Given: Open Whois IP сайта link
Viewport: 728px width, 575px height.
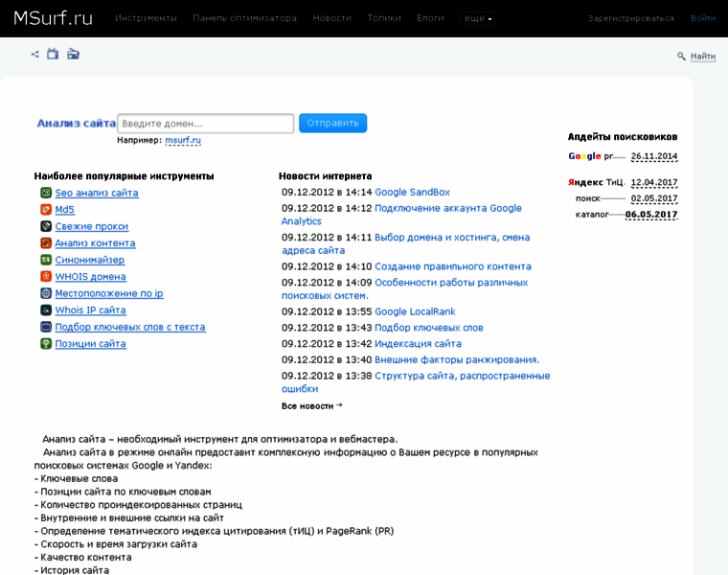Looking at the screenshot, I should pos(91,310).
